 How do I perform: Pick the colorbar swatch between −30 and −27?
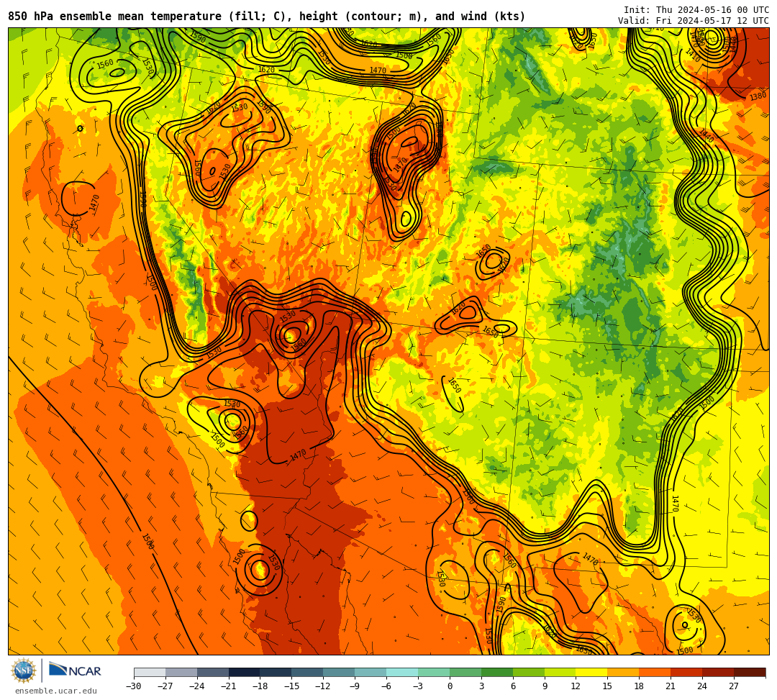click(x=150, y=672)
